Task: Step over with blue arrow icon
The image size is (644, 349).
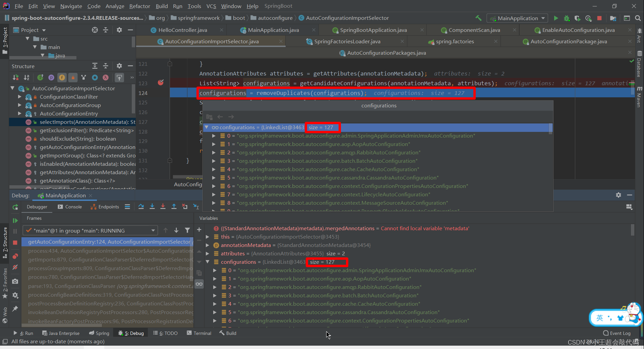Action: tap(141, 207)
